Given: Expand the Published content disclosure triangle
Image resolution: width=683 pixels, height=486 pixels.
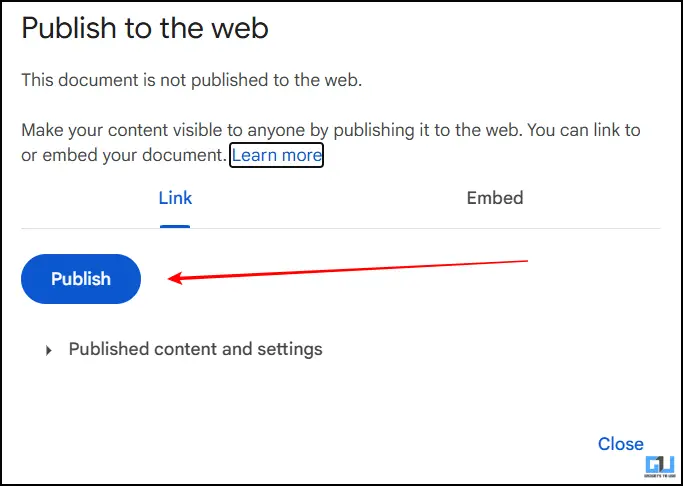Looking at the screenshot, I should [49, 350].
